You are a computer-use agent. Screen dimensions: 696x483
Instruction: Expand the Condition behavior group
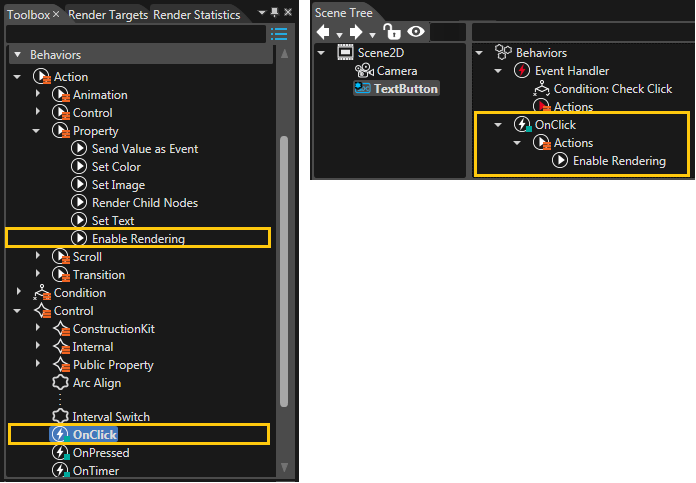click(19, 292)
